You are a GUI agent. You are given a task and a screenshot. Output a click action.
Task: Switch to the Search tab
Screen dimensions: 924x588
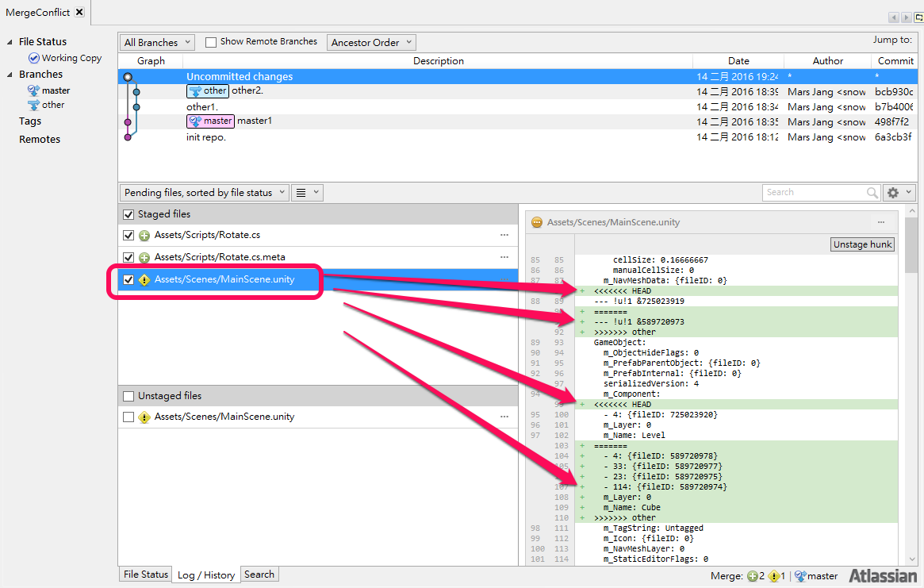[259, 574]
